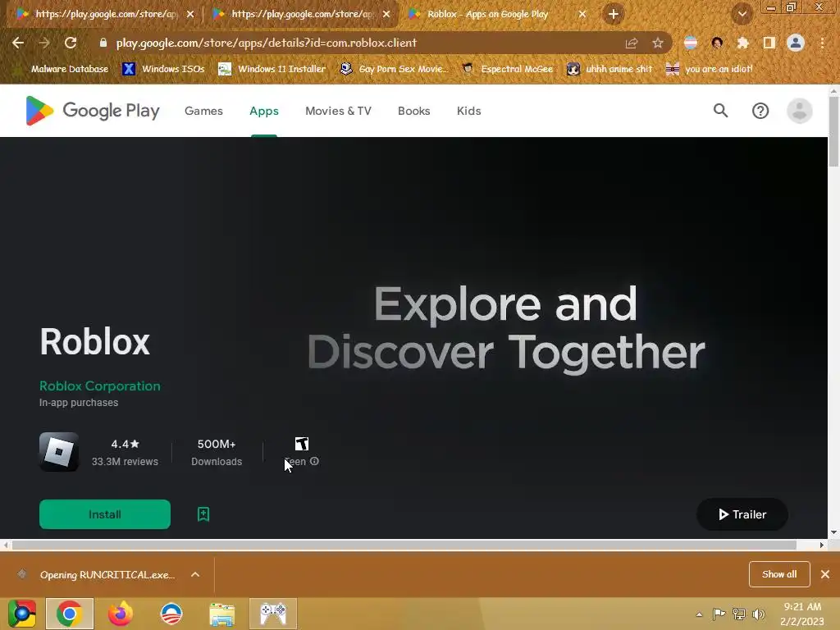Image resolution: width=840 pixels, height=630 pixels.
Task: Click the Teen rating info icon
Action: point(314,461)
